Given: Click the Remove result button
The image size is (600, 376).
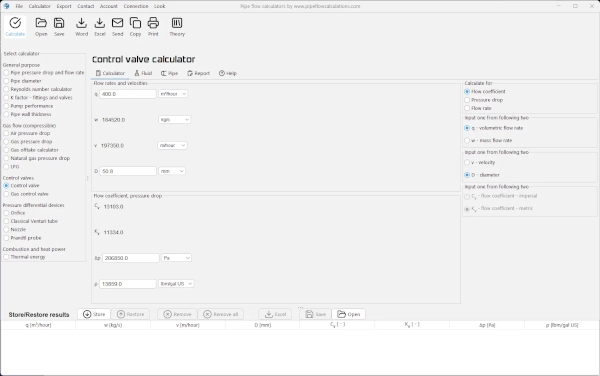Looking at the screenshot, I should [177, 314].
